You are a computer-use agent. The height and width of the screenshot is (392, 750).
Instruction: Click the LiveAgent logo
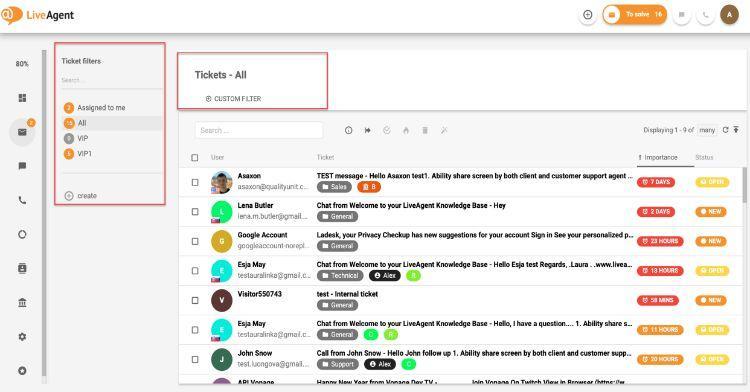point(37,15)
